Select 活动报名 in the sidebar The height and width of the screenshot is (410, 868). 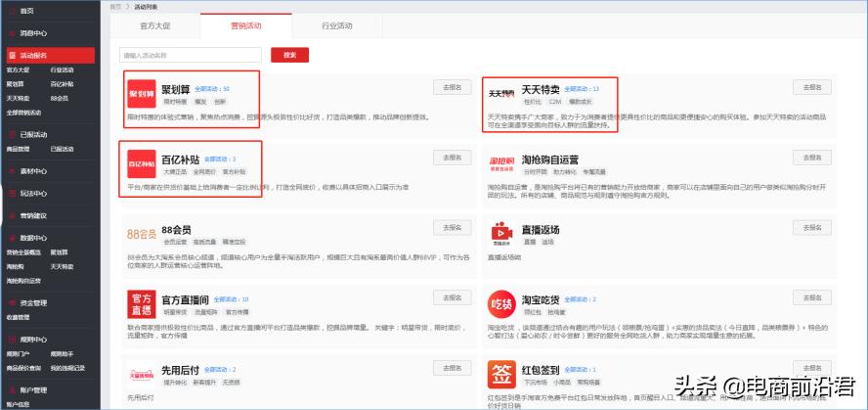pos(51,56)
